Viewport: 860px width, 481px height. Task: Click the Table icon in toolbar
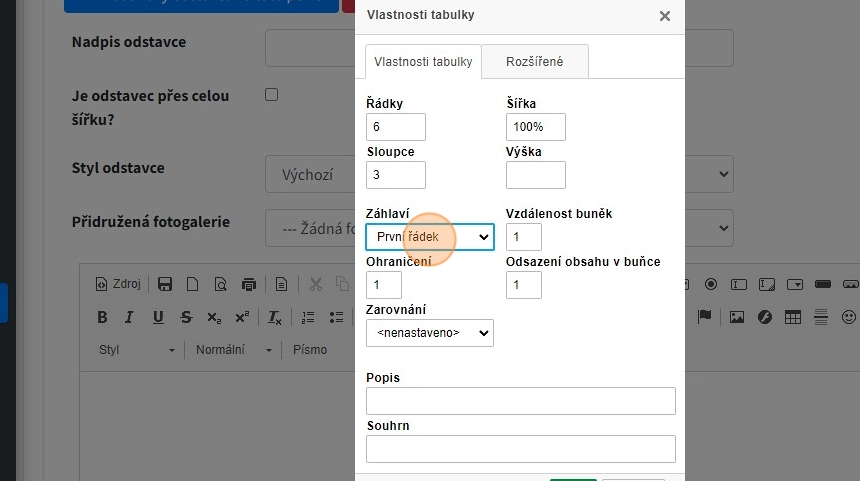(x=793, y=318)
